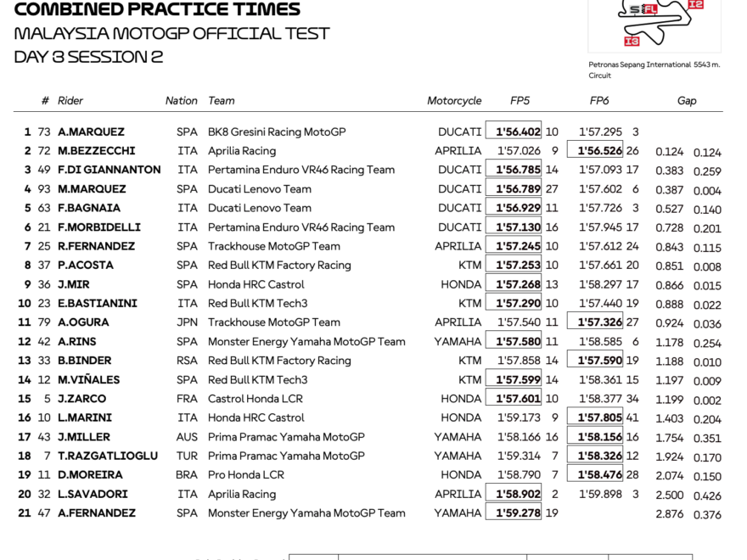This screenshot has height=560, width=747.
Task: Click rider name T.RAZGATLIOGLU
Action: point(108,456)
